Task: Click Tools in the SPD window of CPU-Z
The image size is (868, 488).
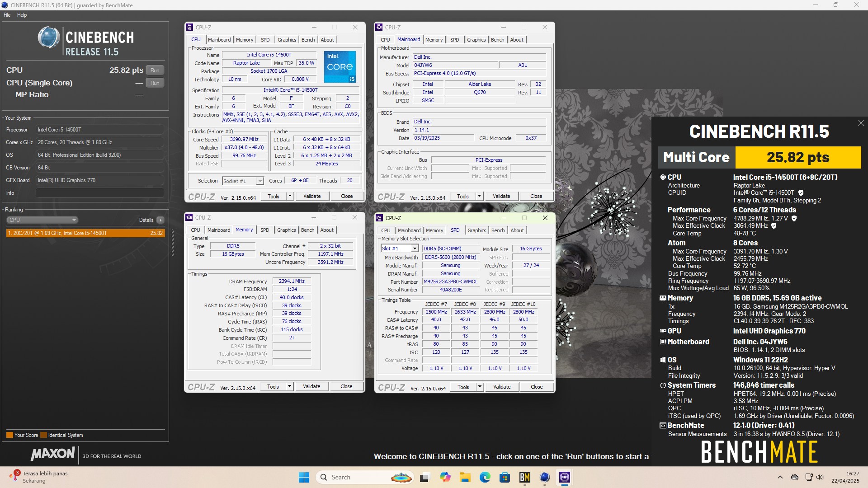Action: 463,387
